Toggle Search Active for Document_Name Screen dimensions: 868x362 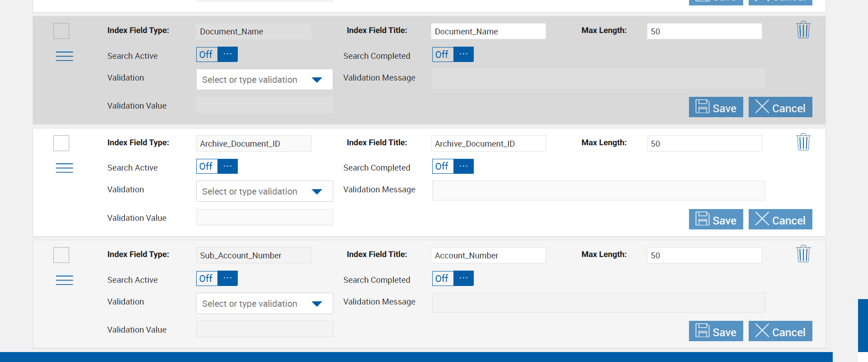(x=217, y=54)
